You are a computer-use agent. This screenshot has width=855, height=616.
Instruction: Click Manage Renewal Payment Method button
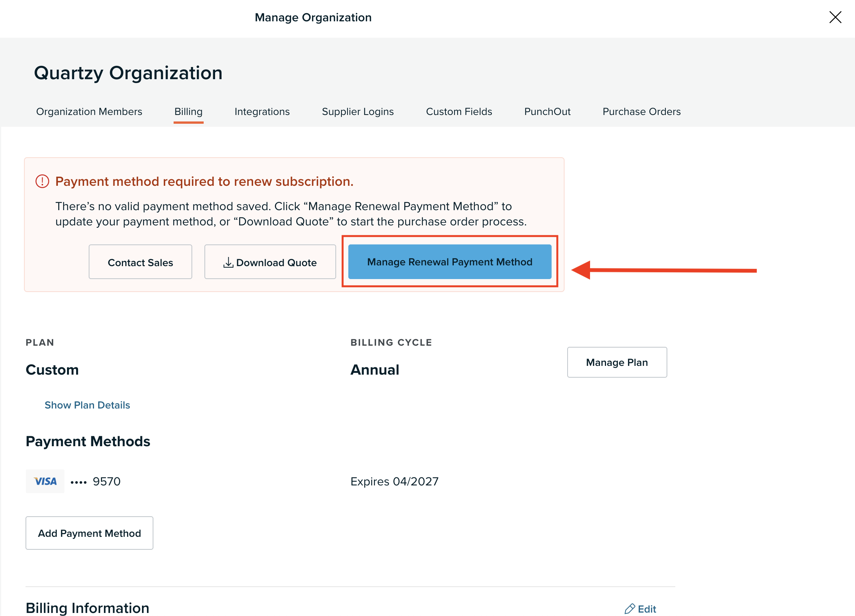[x=450, y=262]
